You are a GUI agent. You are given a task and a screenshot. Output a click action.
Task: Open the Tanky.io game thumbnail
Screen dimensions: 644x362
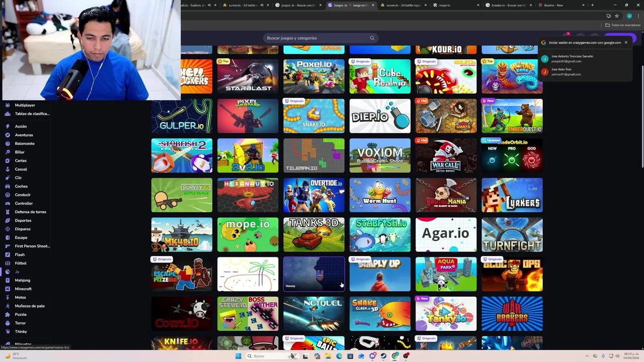446,314
